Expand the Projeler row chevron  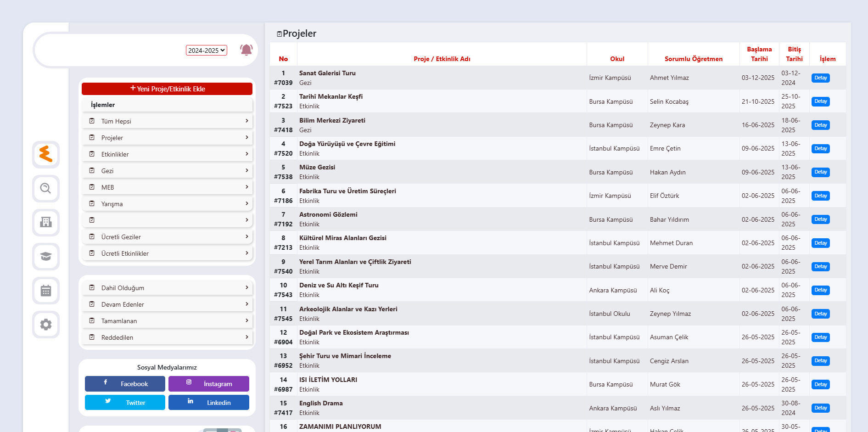pos(247,137)
